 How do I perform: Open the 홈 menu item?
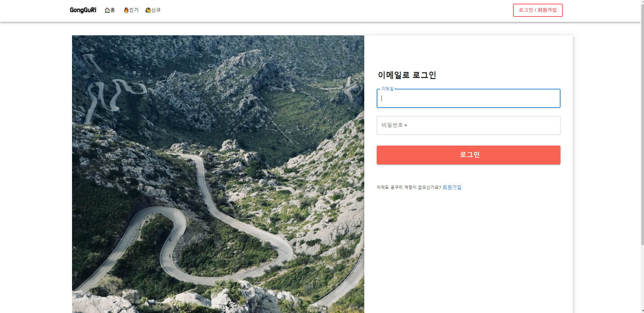[x=110, y=10]
